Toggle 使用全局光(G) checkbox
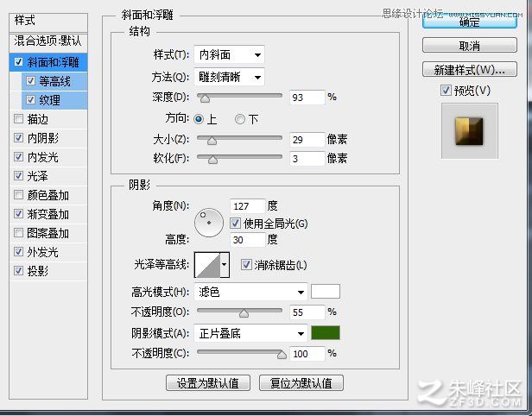 [235, 223]
